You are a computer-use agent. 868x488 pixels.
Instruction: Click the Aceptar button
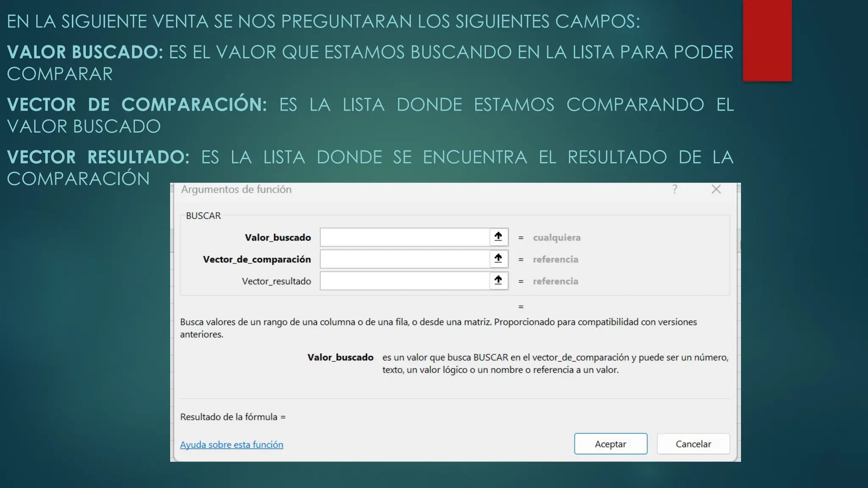pyautogui.click(x=610, y=444)
